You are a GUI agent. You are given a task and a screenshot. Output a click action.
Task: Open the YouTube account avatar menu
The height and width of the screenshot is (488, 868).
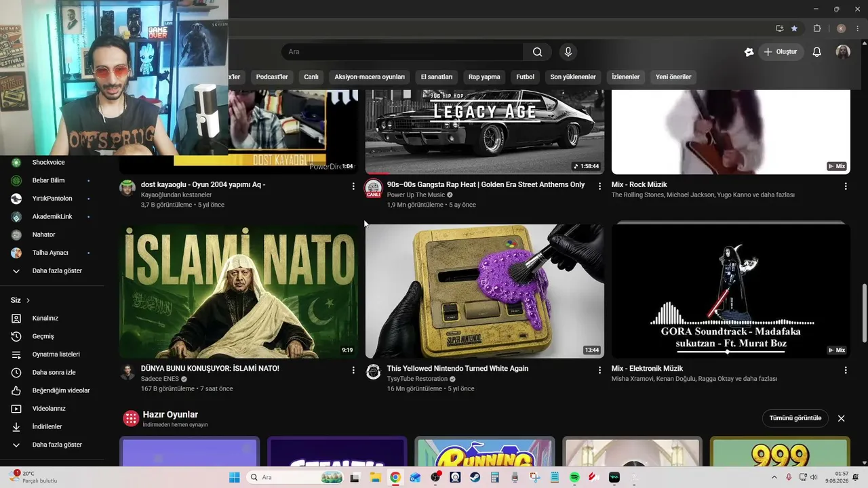843,52
